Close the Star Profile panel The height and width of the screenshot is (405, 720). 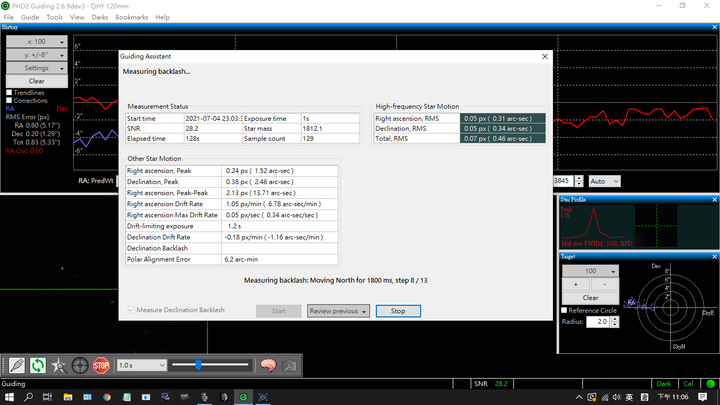(x=714, y=199)
